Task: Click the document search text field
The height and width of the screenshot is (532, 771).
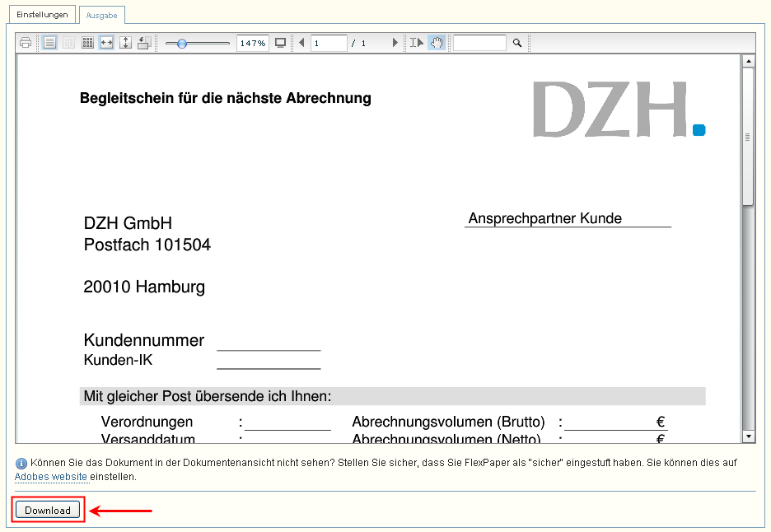Action: pos(479,43)
